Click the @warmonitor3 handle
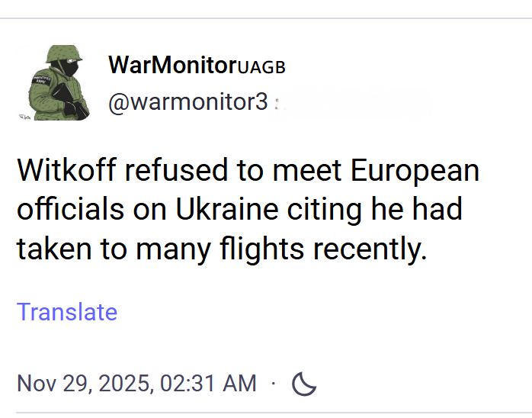The height and width of the screenshot is (418, 532). (188, 102)
